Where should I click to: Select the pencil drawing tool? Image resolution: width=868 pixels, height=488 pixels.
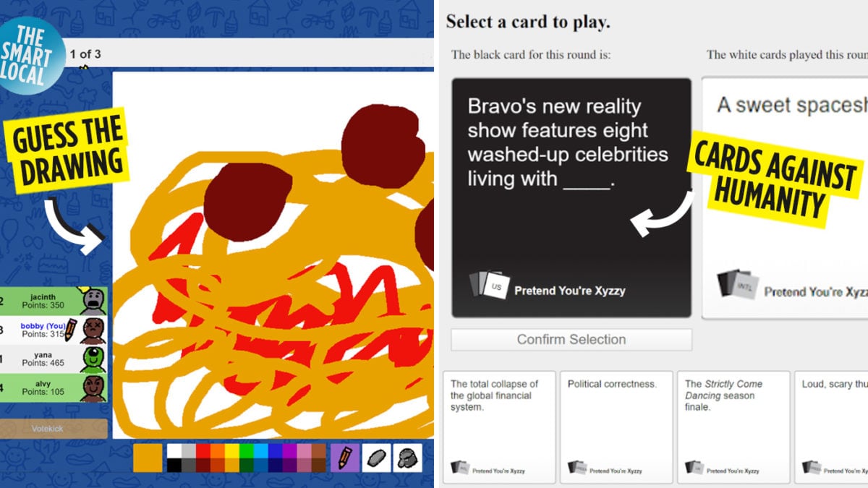345,458
